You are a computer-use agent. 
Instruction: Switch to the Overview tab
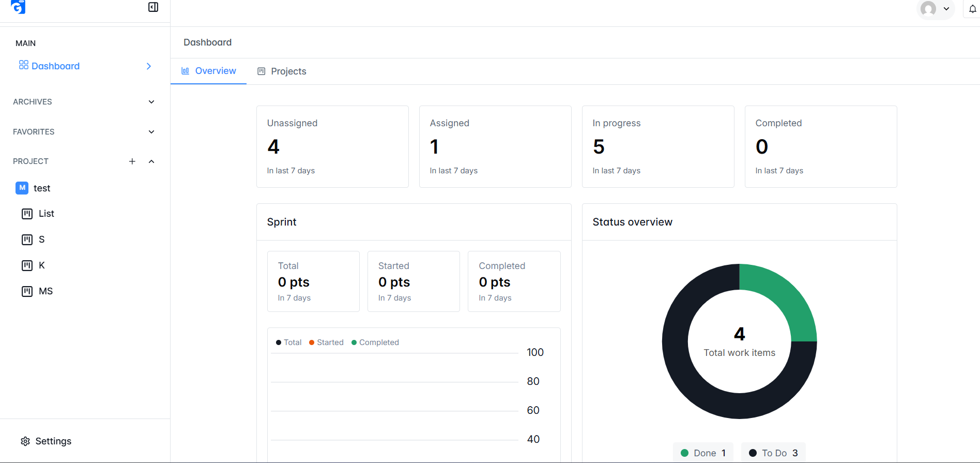pyautogui.click(x=208, y=71)
